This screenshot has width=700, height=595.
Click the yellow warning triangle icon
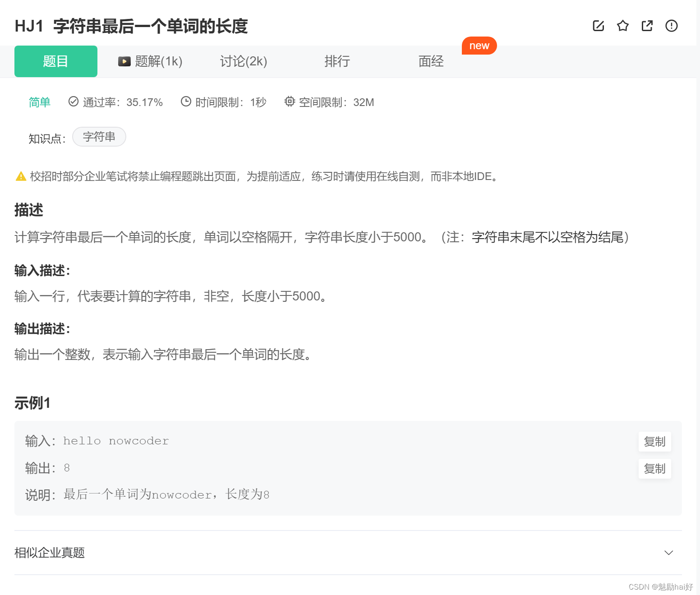tap(21, 176)
